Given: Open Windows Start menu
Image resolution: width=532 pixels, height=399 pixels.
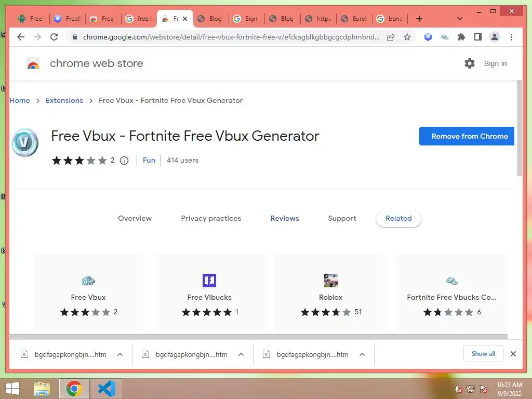Looking at the screenshot, I should pyautogui.click(x=12, y=389).
